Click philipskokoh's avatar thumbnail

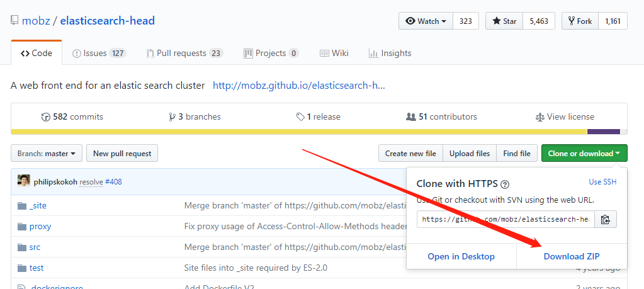[x=24, y=181]
